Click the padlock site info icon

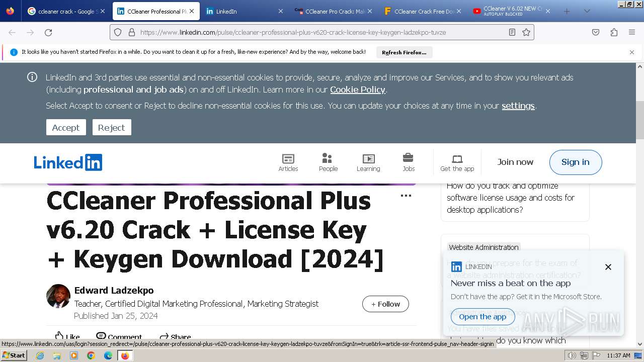[x=132, y=32]
